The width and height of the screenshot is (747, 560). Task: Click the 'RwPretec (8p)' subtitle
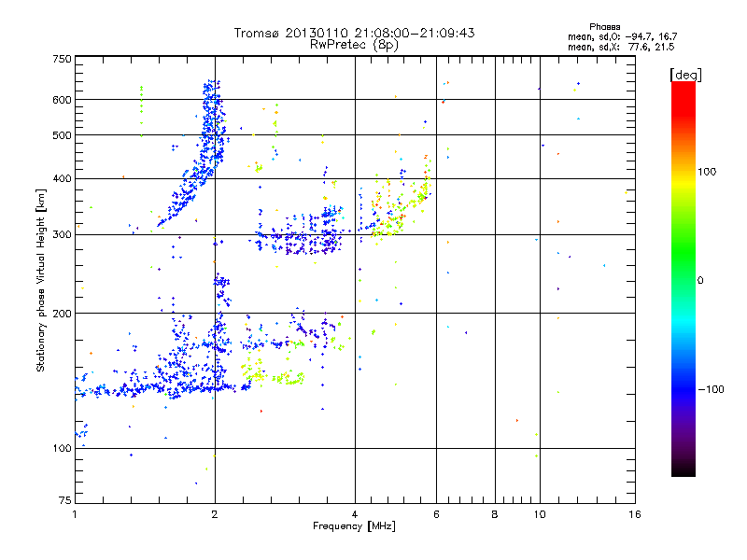point(354,45)
